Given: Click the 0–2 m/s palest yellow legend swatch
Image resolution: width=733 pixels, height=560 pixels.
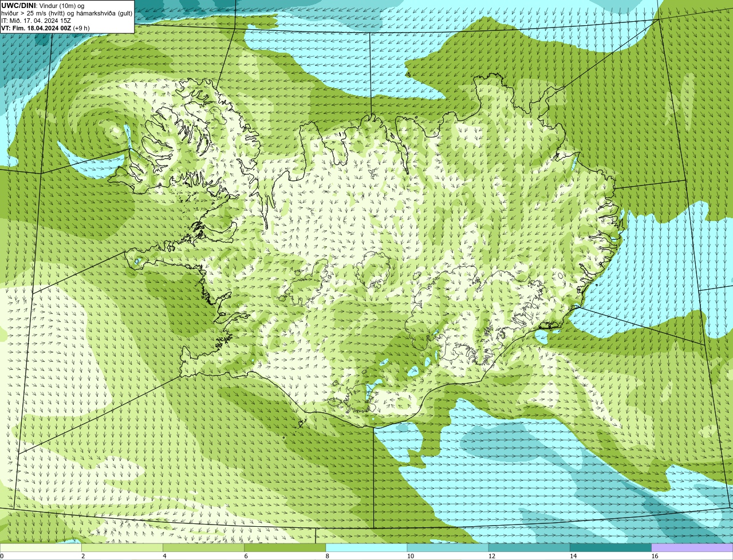Looking at the screenshot, I should coord(41,547).
